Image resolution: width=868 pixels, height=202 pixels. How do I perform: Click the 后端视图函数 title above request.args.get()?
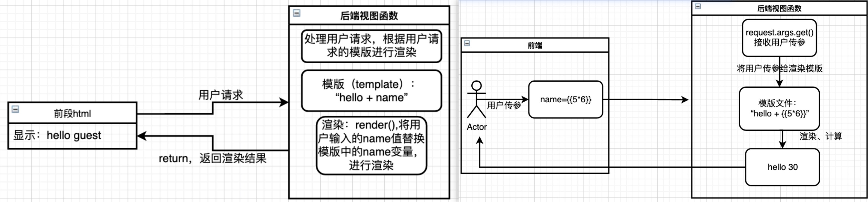click(x=779, y=8)
